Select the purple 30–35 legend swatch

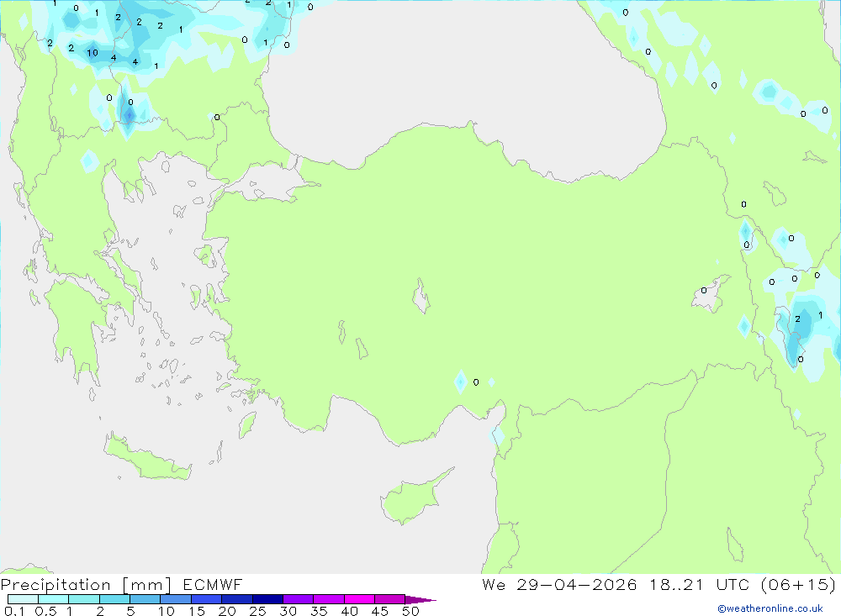[x=298, y=599]
